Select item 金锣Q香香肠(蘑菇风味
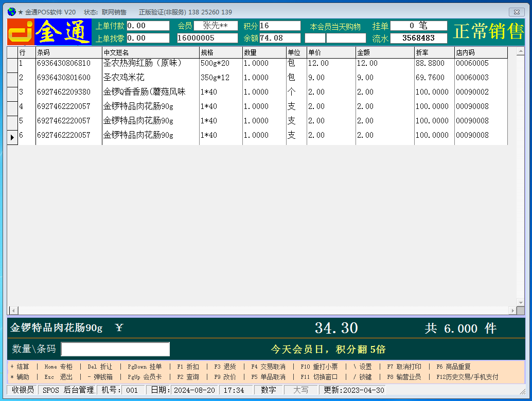The image size is (532, 401). point(144,92)
